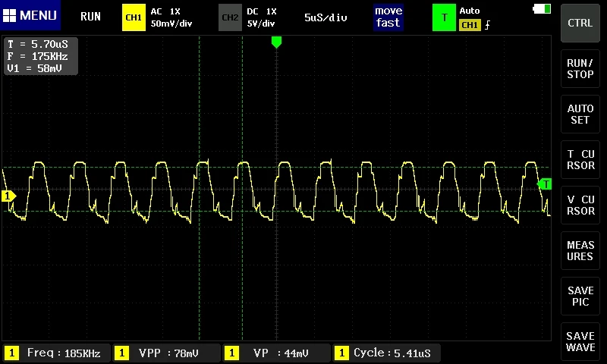Open the MEASURES menu
Image resolution: width=607 pixels, height=364 pixels.
[580, 251]
